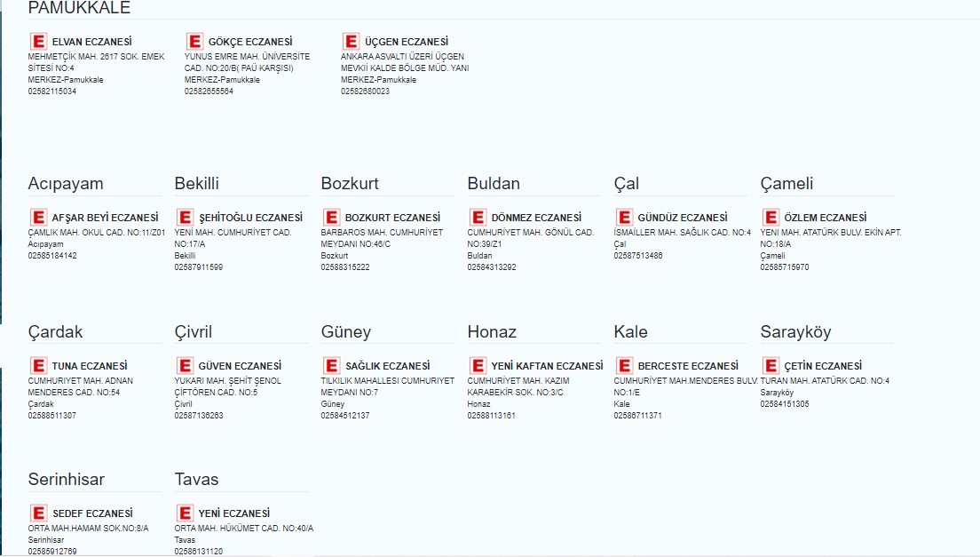Click the E icon next to Dönmez Eczanesi
Viewport: 980px width, 557px height.
point(478,218)
